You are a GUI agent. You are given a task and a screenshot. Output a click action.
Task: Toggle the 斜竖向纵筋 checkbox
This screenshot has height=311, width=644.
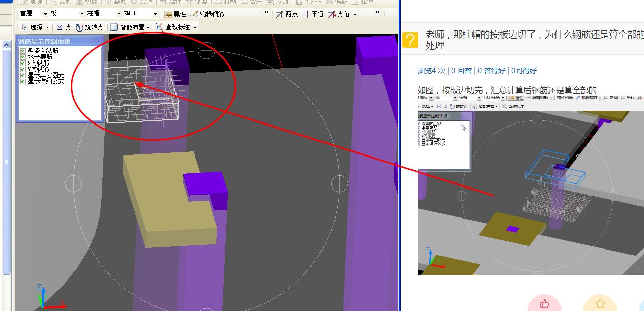[23, 51]
